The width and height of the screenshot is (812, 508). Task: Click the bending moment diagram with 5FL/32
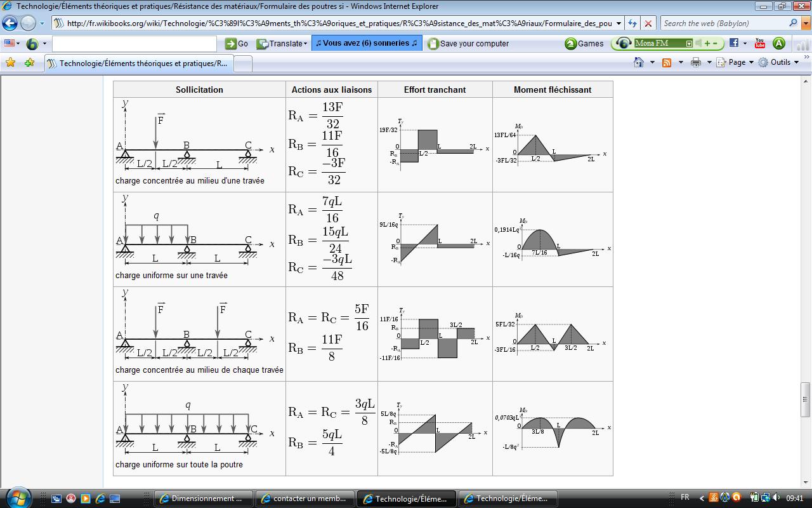pos(552,334)
